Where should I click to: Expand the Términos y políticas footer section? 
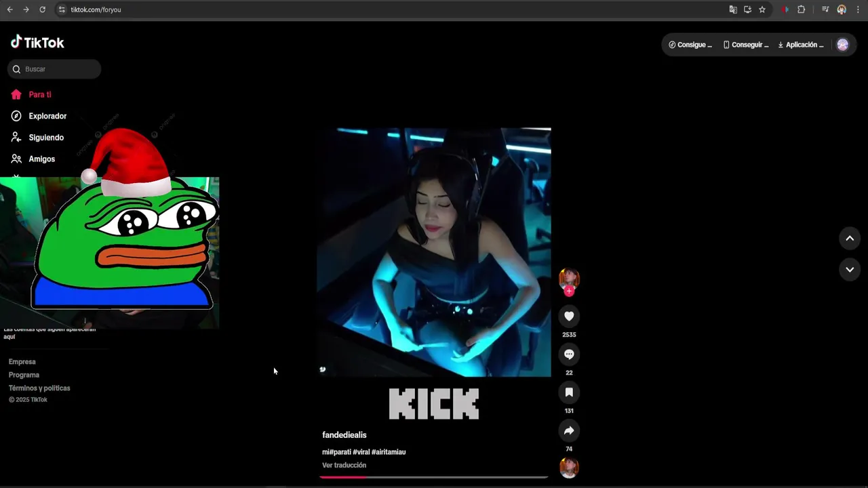[39, 388]
